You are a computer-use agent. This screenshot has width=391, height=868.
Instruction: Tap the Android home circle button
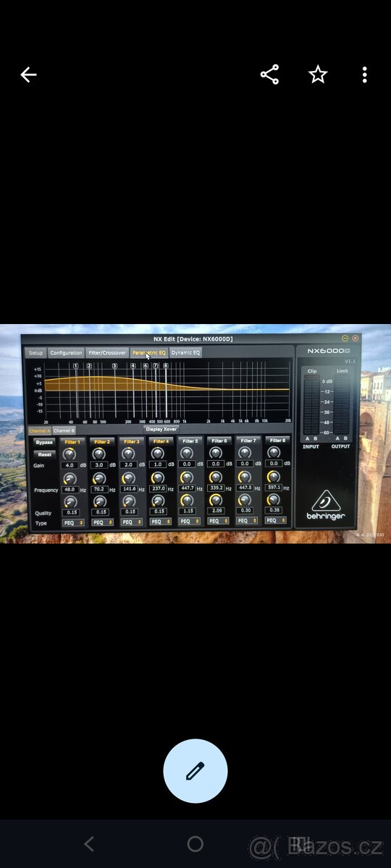tap(195, 843)
